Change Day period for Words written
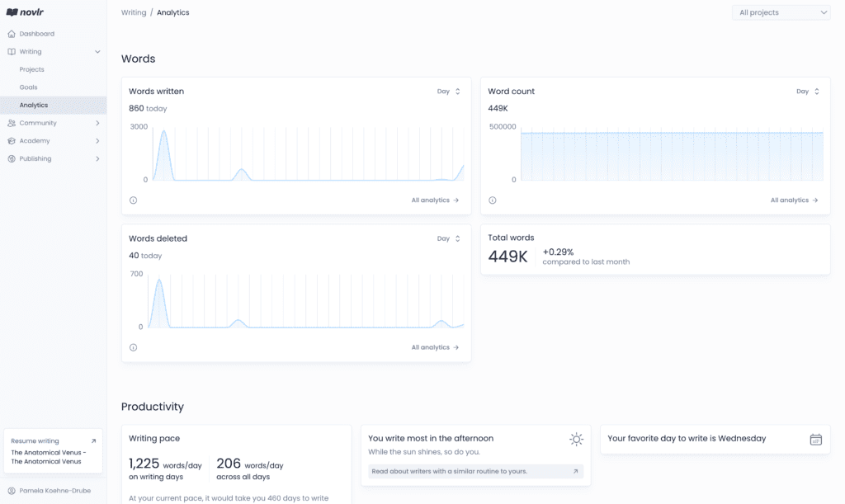 pyautogui.click(x=448, y=92)
